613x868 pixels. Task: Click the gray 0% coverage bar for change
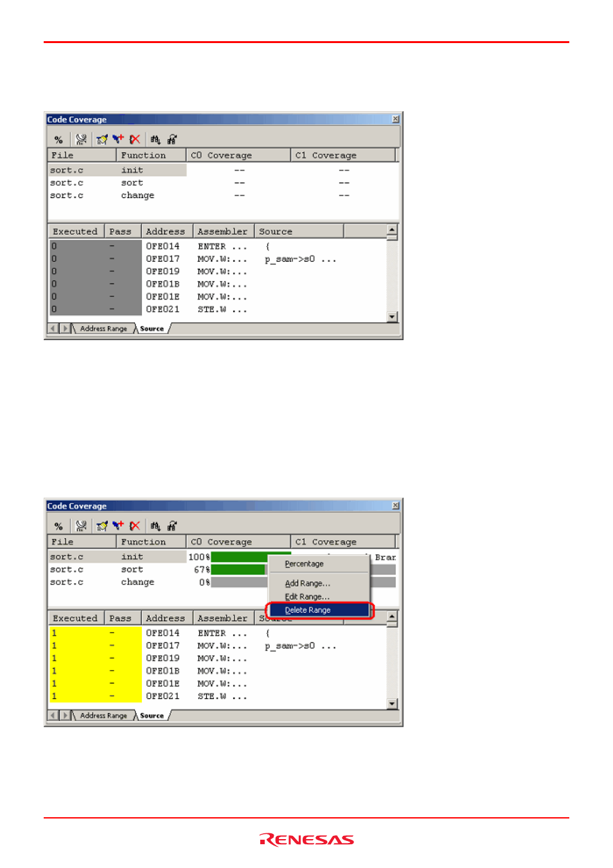tap(239, 583)
